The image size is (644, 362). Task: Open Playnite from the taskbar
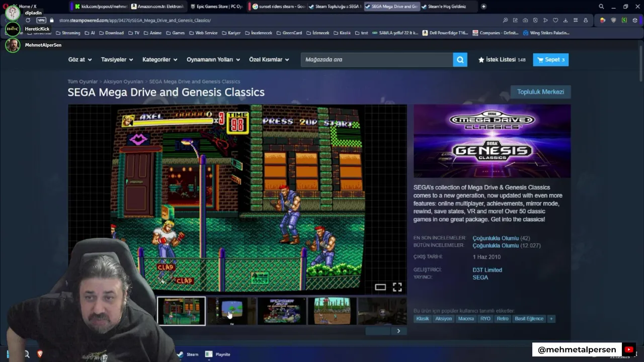[x=217, y=354]
